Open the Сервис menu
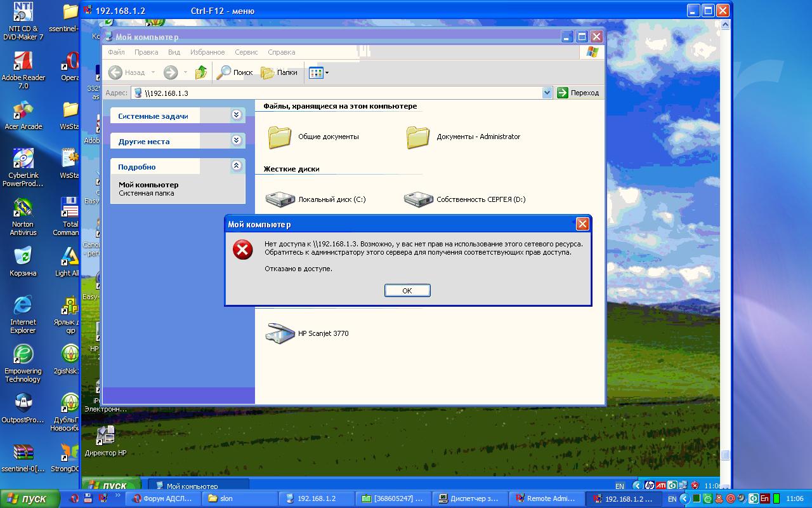Screen dimensions: 812x508 [246, 52]
